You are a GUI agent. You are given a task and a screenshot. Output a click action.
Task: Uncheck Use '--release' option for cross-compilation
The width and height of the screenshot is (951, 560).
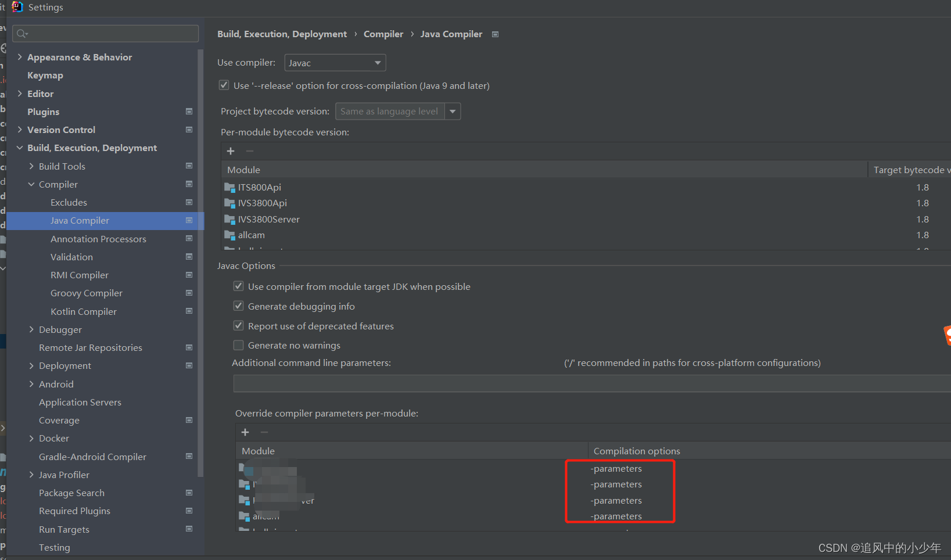point(224,85)
